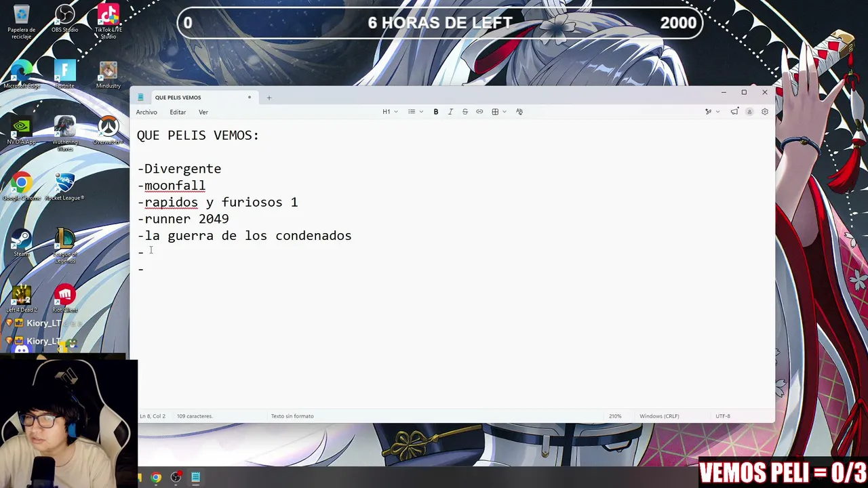Change Windows (CRLF) line ending

click(x=659, y=416)
